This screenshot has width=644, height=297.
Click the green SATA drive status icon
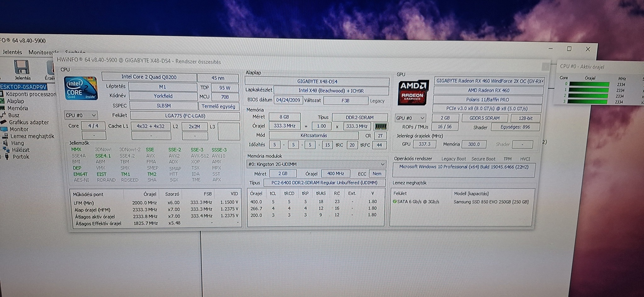(x=395, y=202)
